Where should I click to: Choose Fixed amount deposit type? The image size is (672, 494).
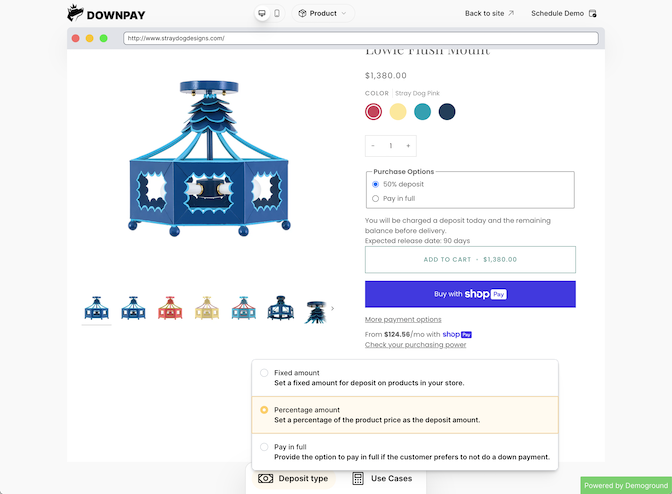click(x=405, y=378)
